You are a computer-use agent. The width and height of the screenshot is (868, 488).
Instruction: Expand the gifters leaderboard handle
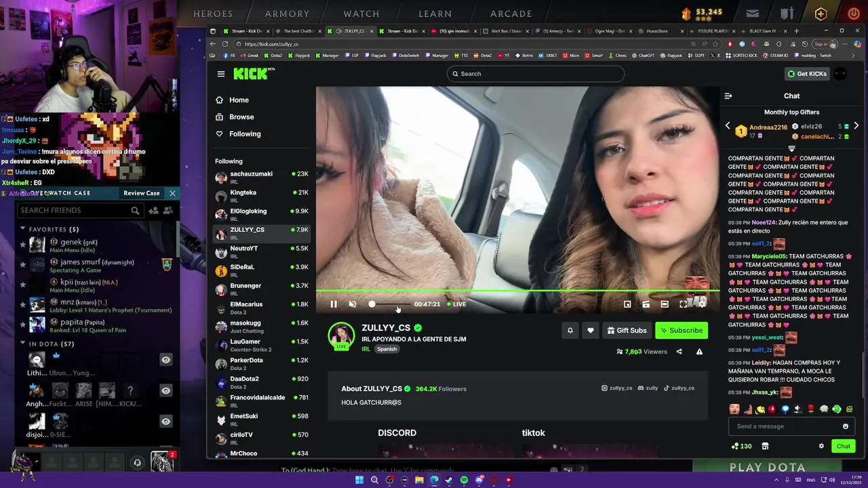pos(791,148)
